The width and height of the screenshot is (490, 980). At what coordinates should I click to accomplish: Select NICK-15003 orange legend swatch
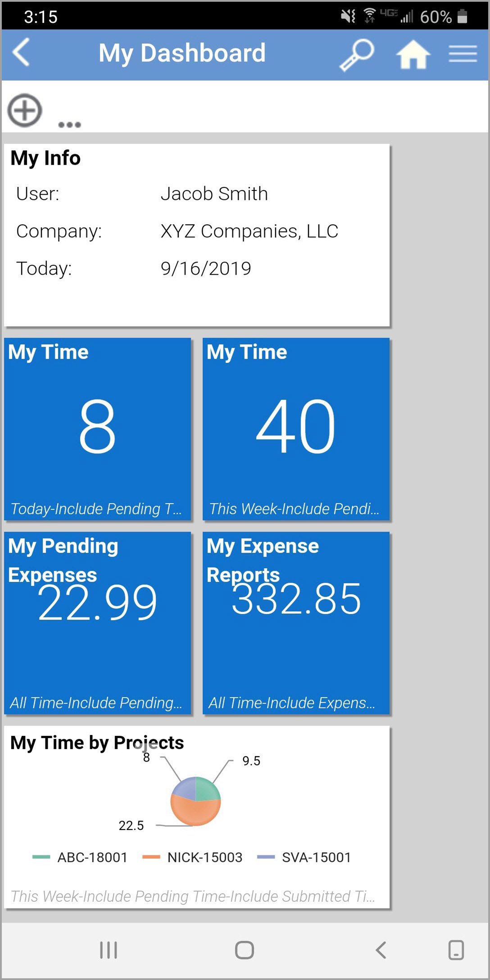click(x=151, y=857)
